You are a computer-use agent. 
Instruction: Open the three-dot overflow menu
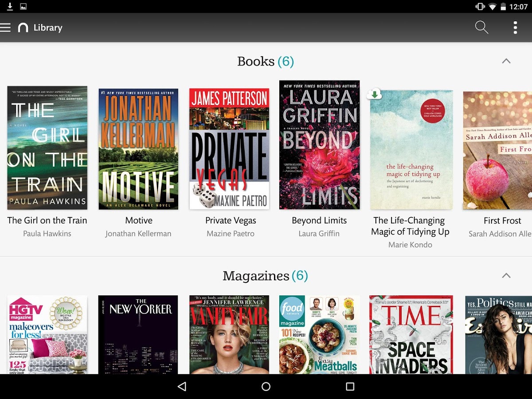coord(515,27)
